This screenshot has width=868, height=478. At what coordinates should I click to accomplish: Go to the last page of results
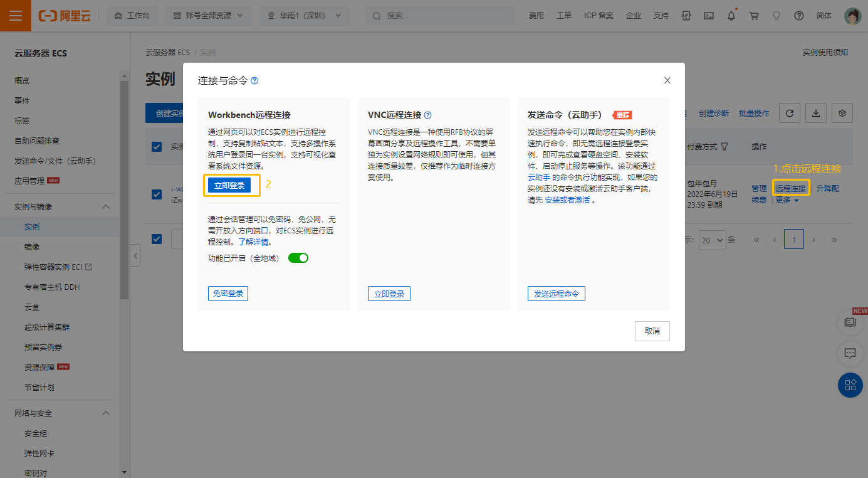pyautogui.click(x=834, y=240)
